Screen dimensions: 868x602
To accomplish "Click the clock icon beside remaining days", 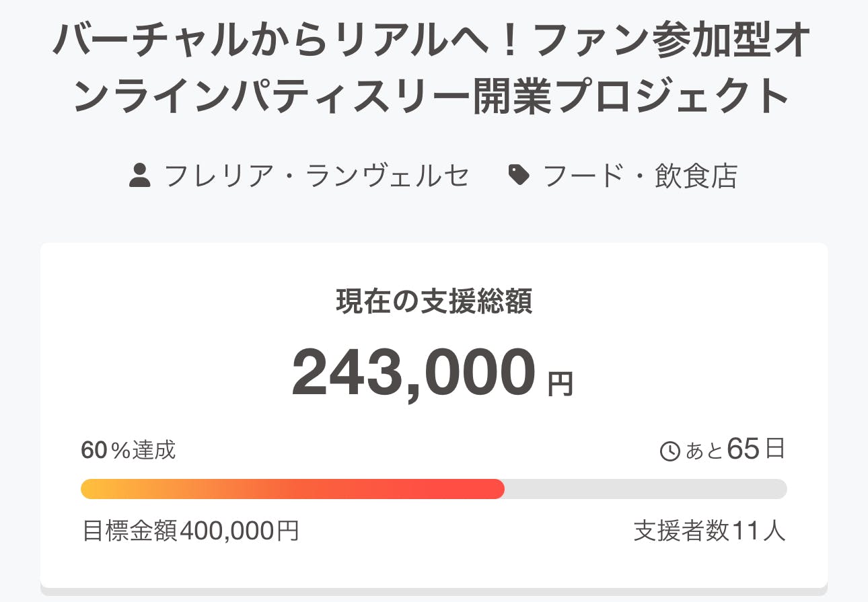I will (670, 451).
